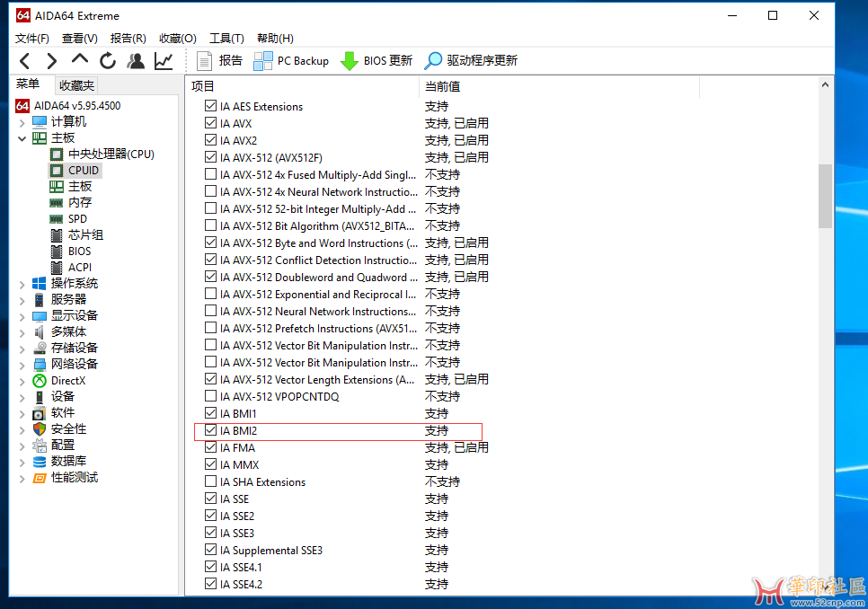Image resolution: width=868 pixels, height=609 pixels.
Task: Toggle the IA AVX-512 VPOPCNTDQ checkbox
Action: 210,396
